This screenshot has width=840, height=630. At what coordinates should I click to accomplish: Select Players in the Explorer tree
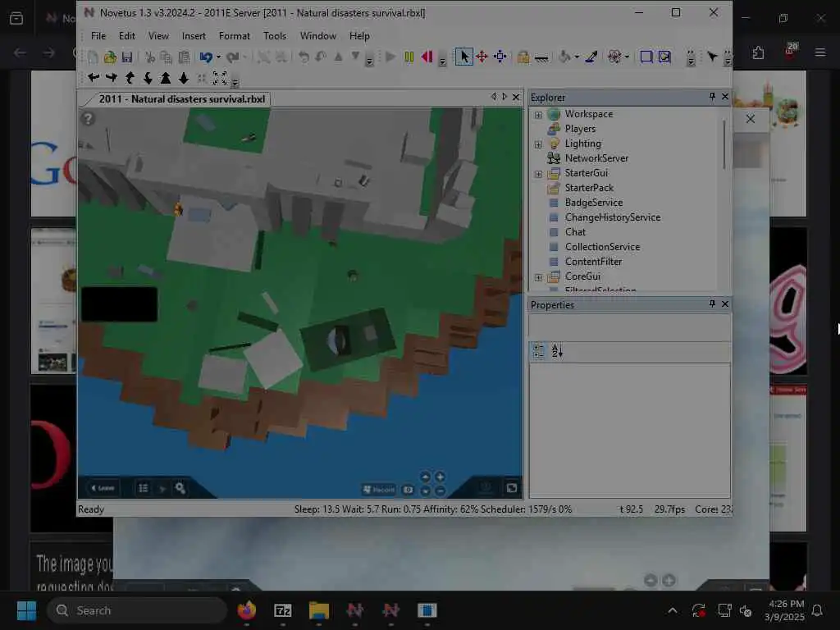(580, 129)
